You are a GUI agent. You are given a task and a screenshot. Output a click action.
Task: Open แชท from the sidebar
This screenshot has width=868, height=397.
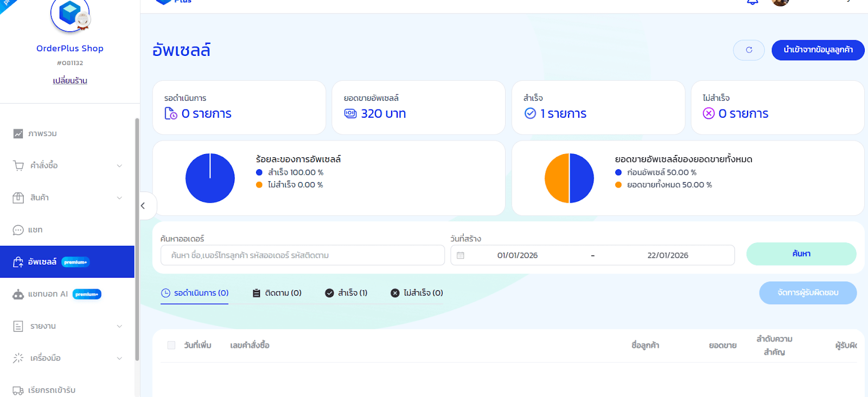coord(35,230)
